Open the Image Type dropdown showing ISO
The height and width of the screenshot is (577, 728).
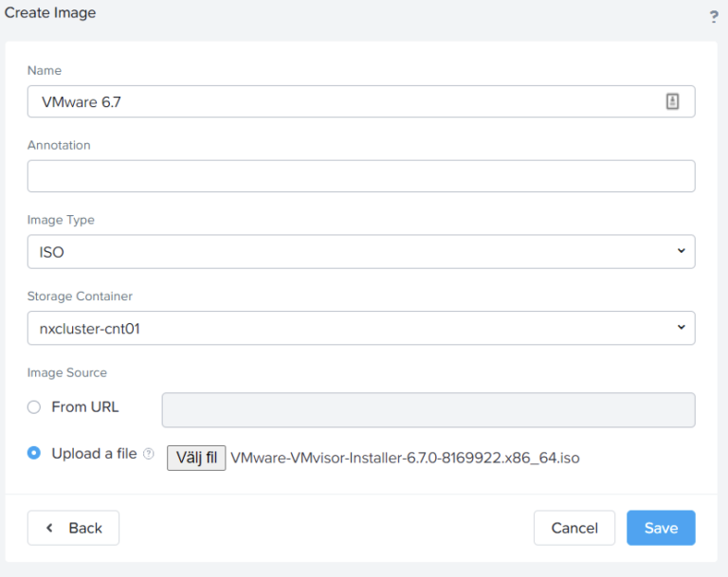pyautogui.click(x=361, y=252)
